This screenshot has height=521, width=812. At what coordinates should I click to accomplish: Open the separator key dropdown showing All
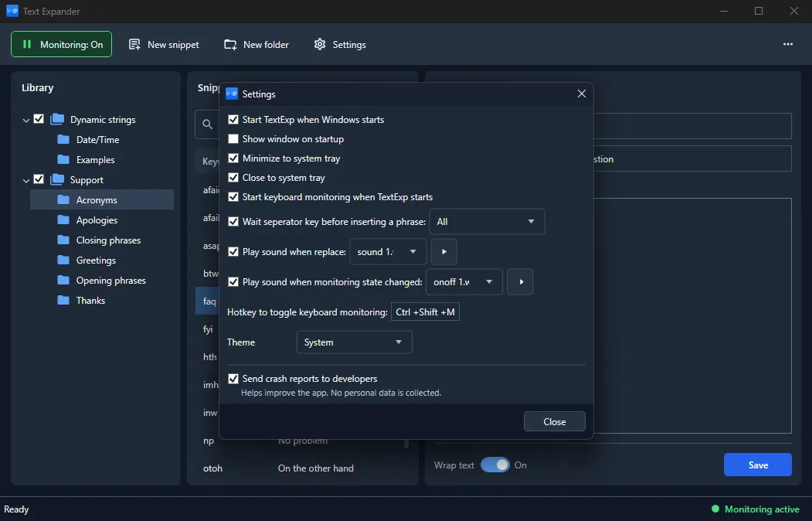point(487,222)
